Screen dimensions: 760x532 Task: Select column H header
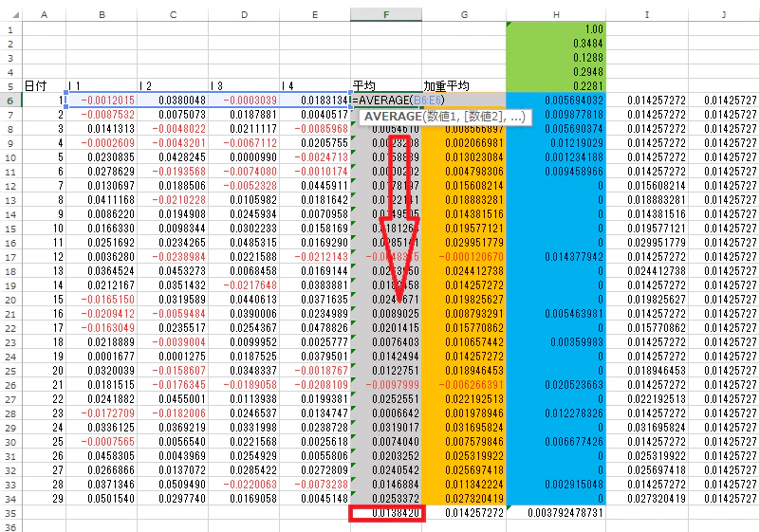[x=556, y=15]
